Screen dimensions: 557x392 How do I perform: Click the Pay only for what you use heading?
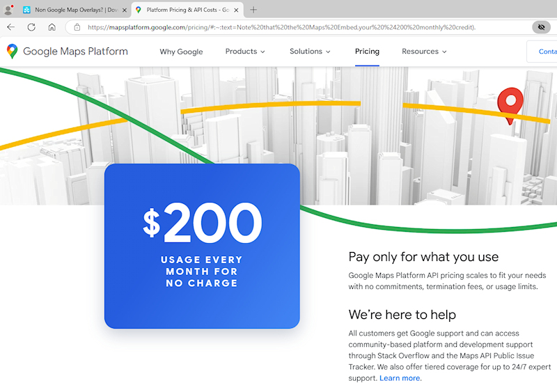pos(423,257)
